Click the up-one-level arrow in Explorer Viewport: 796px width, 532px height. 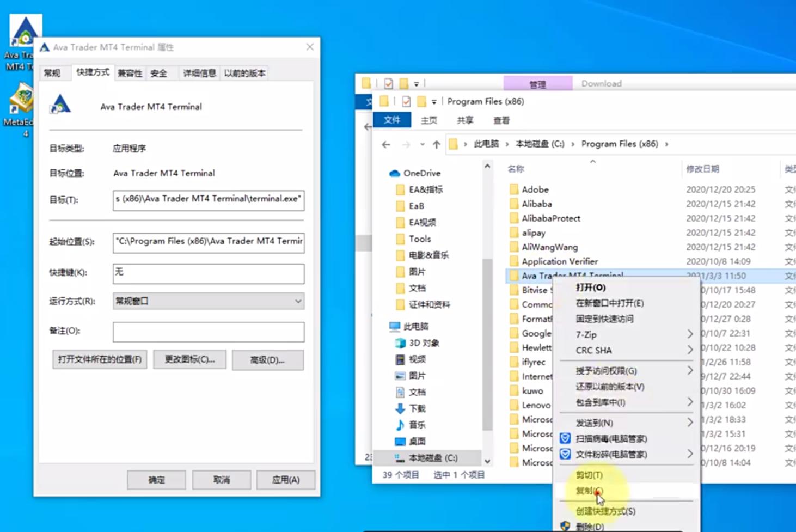[436, 144]
